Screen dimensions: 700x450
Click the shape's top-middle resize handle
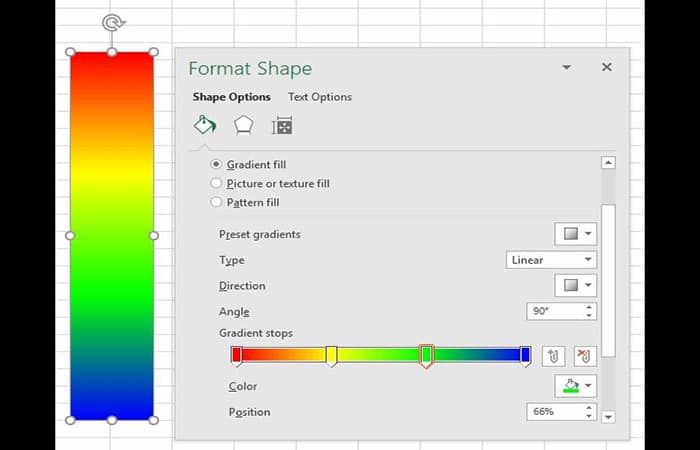112,52
